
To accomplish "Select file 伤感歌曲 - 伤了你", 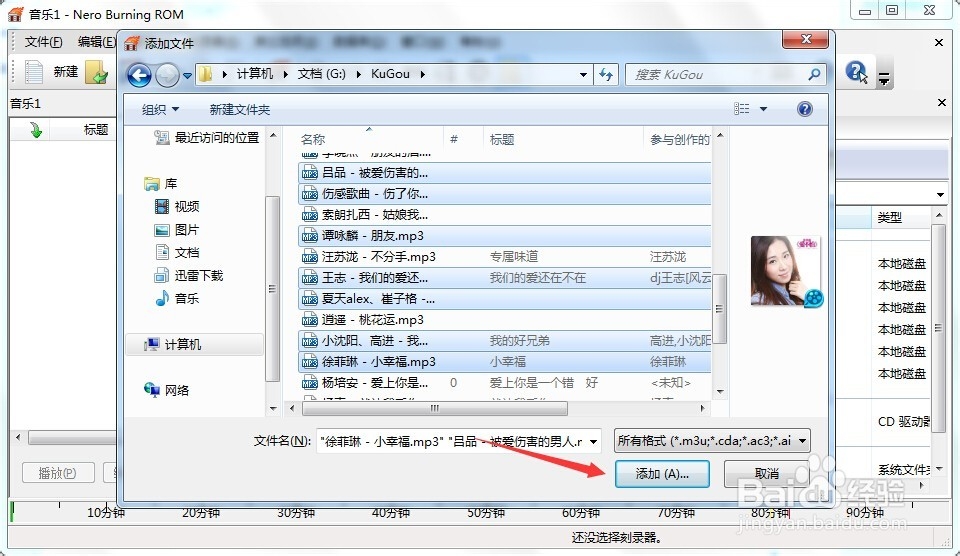I will click(505, 194).
